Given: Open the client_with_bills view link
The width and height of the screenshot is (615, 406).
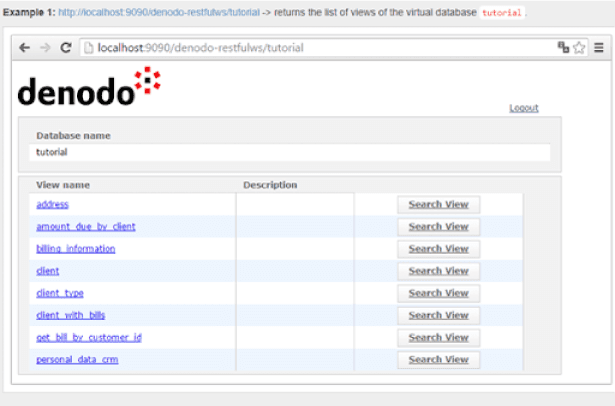Looking at the screenshot, I should point(71,315).
